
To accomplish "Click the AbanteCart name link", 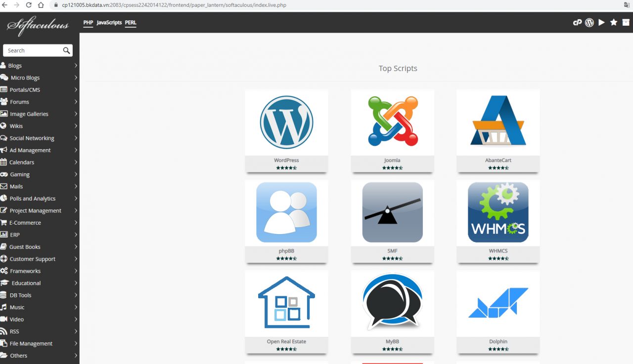I will 498,161.
